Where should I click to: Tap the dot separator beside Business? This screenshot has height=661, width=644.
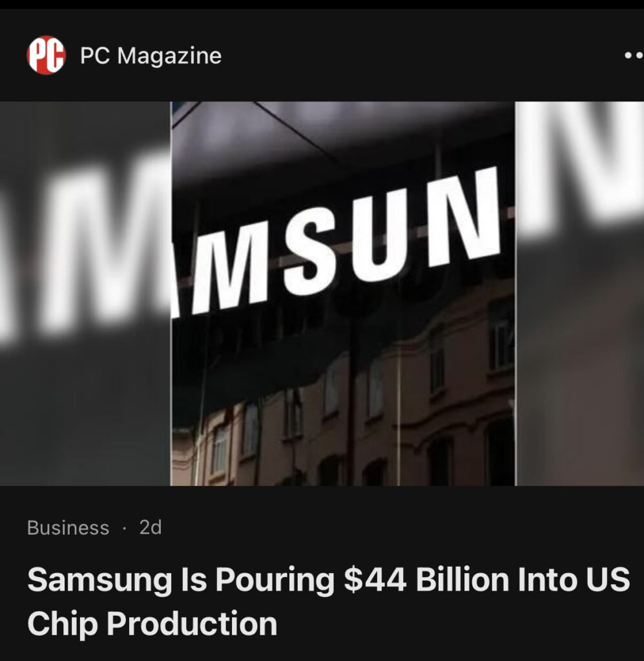pos(124,528)
